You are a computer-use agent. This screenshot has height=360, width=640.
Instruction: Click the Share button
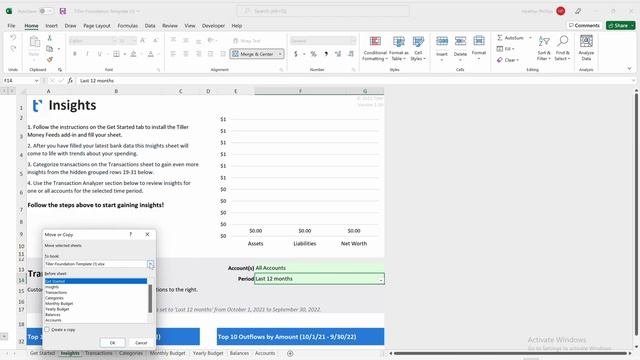tap(620, 25)
